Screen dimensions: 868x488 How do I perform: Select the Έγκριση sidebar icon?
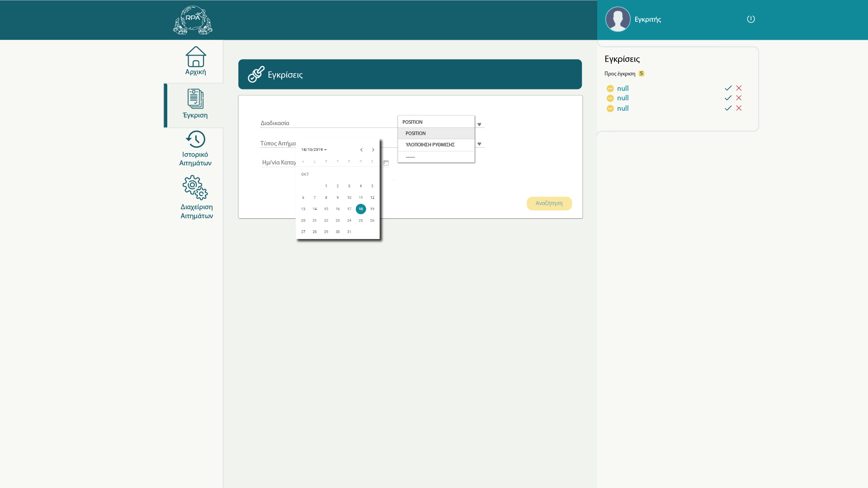coord(195,99)
